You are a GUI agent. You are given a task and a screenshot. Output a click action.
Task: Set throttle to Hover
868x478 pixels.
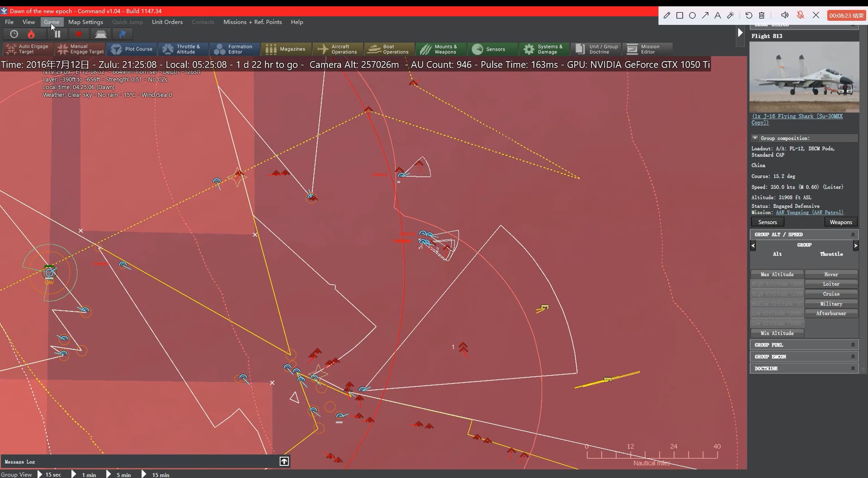831,274
